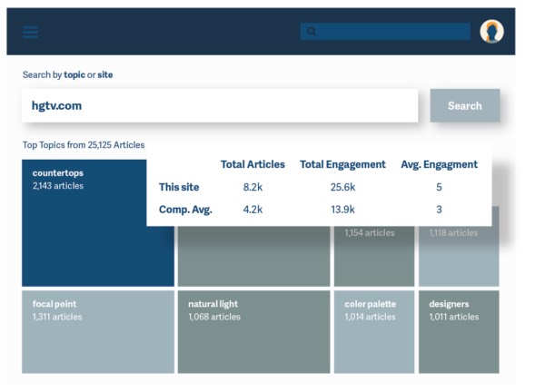Select the 'Comp. Avg.' row label
This screenshot has width=545, height=392.
tap(185, 210)
